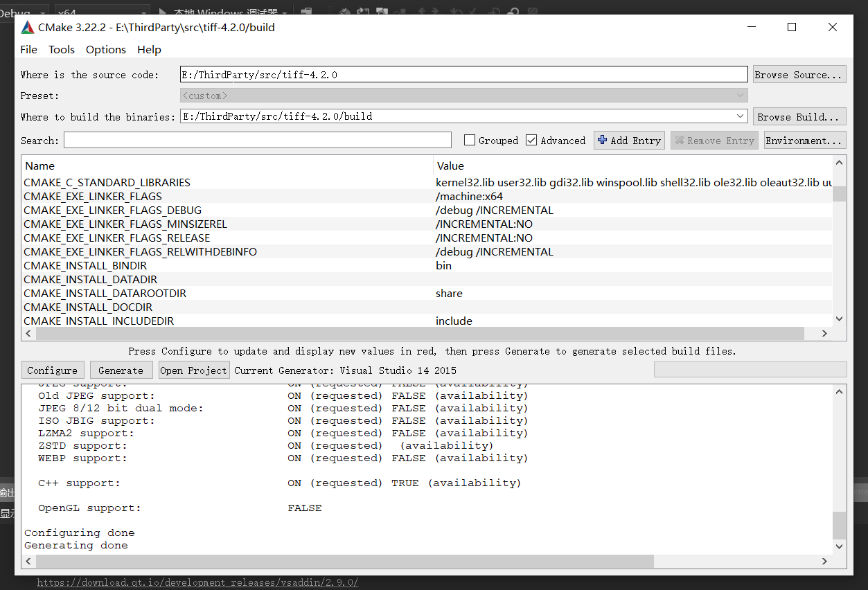Select CMAKE_INSTALL_DATAROOTDIR entry
Viewport: 868px width, 590px height.
[105, 293]
